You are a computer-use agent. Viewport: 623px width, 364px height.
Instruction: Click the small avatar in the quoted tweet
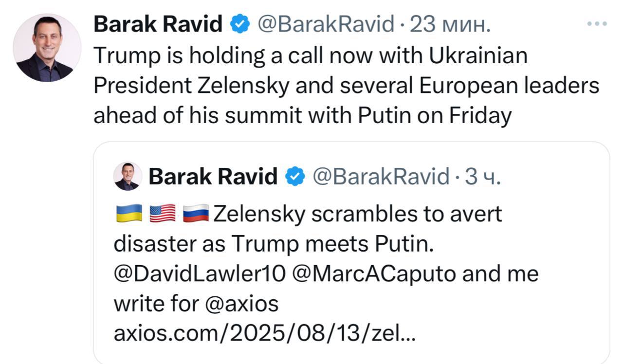click(x=128, y=176)
